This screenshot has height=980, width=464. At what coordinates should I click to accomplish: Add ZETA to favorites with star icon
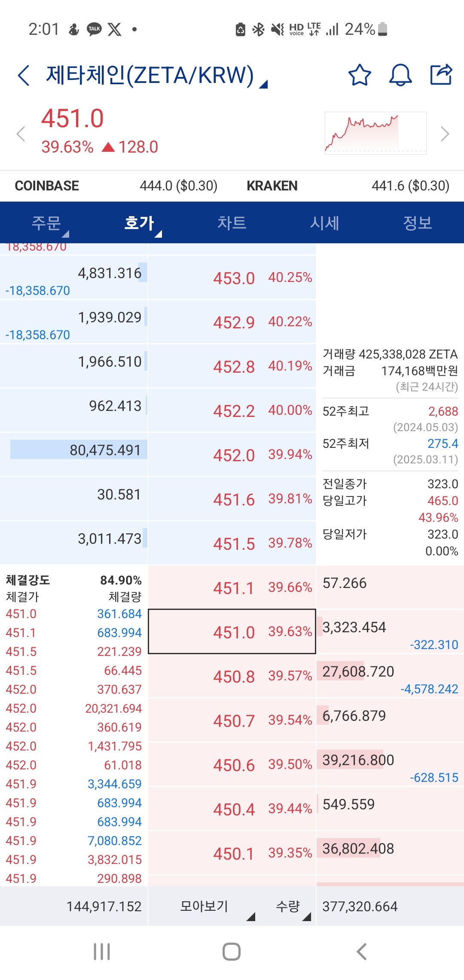[359, 75]
